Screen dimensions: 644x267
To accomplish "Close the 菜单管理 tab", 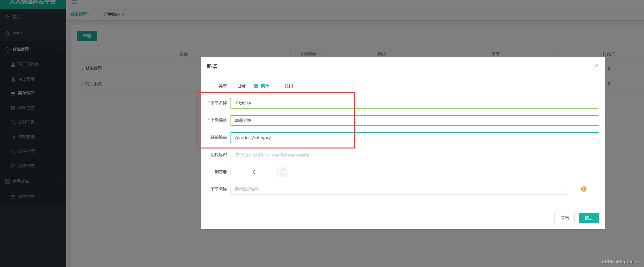I will pos(90,14).
